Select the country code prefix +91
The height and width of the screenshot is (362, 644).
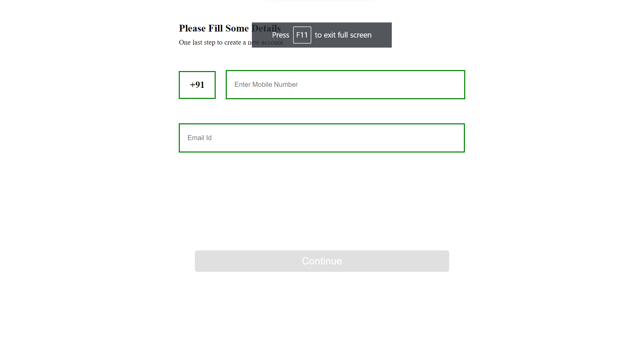pyautogui.click(x=197, y=85)
